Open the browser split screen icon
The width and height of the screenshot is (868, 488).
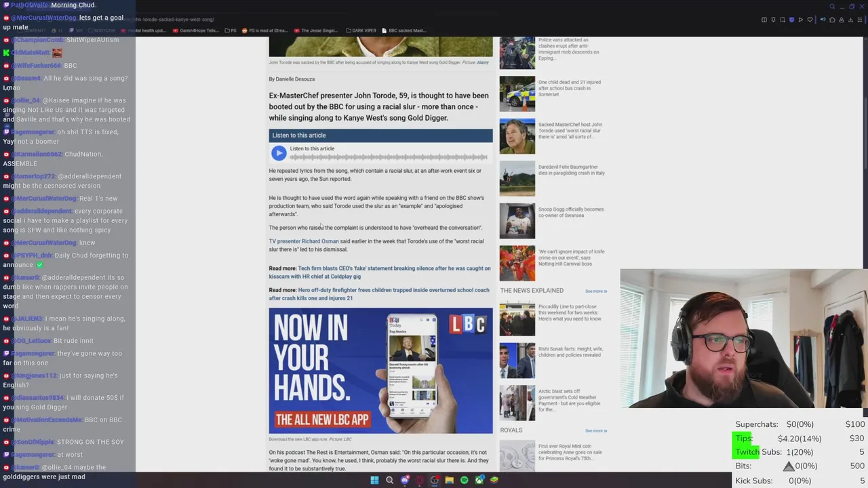764,20
